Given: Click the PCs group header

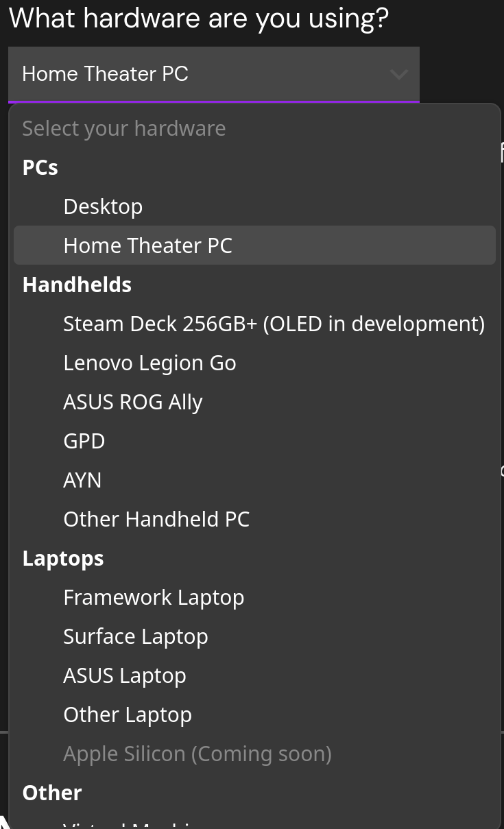Looking at the screenshot, I should 40,167.
